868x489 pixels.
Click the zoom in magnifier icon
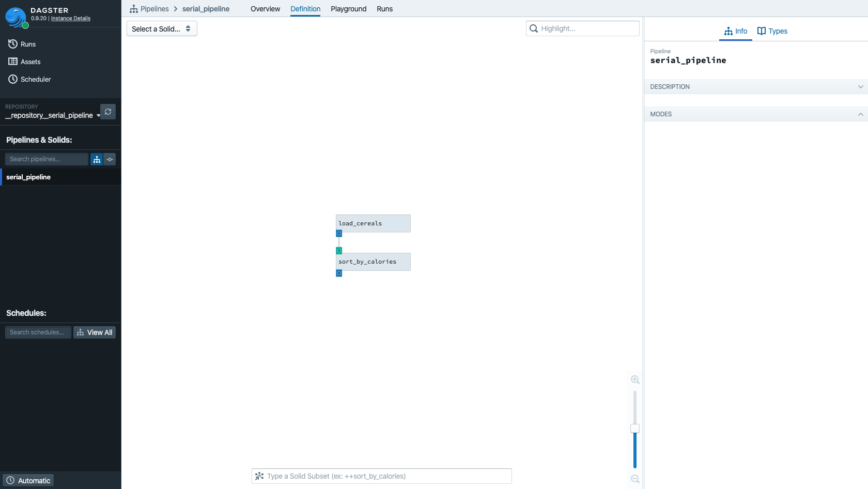(x=635, y=379)
